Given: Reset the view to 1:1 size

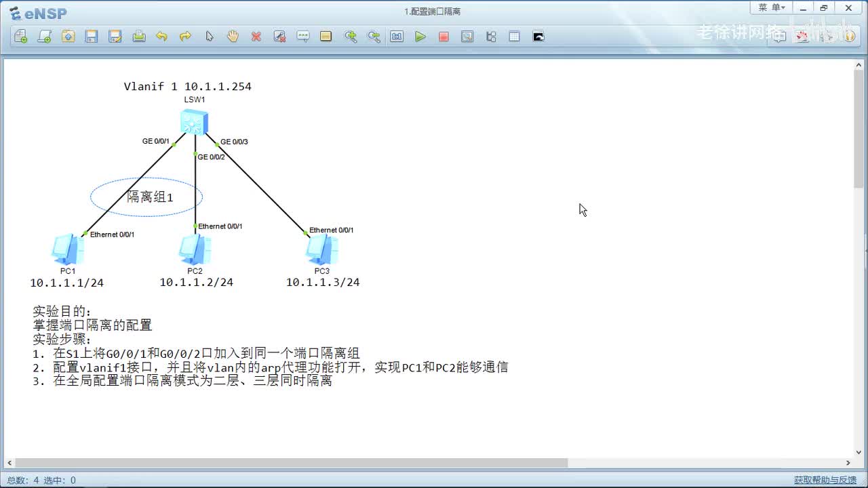Looking at the screenshot, I should [x=397, y=37].
